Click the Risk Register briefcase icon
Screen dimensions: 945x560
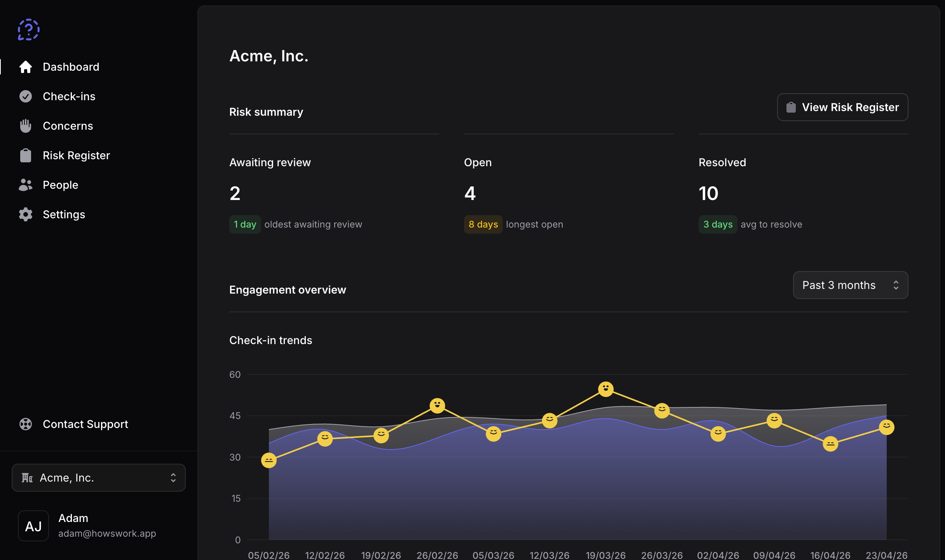(x=26, y=155)
